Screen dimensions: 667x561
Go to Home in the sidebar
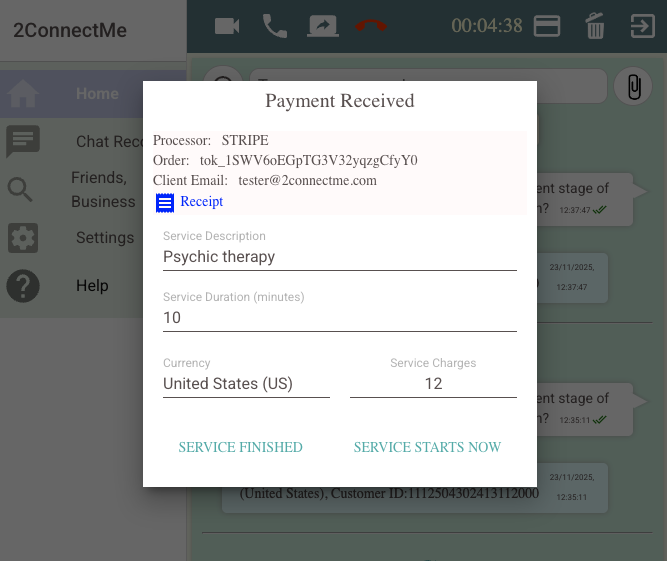[97, 94]
